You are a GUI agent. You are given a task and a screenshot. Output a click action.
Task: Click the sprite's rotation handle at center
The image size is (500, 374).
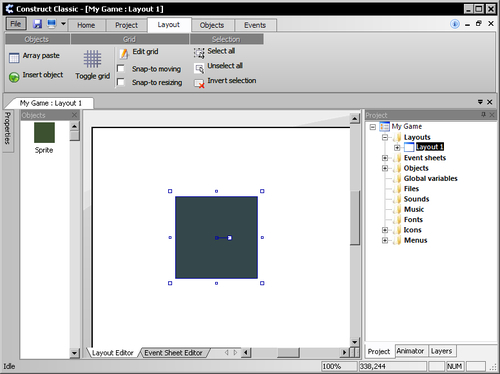[230, 238]
